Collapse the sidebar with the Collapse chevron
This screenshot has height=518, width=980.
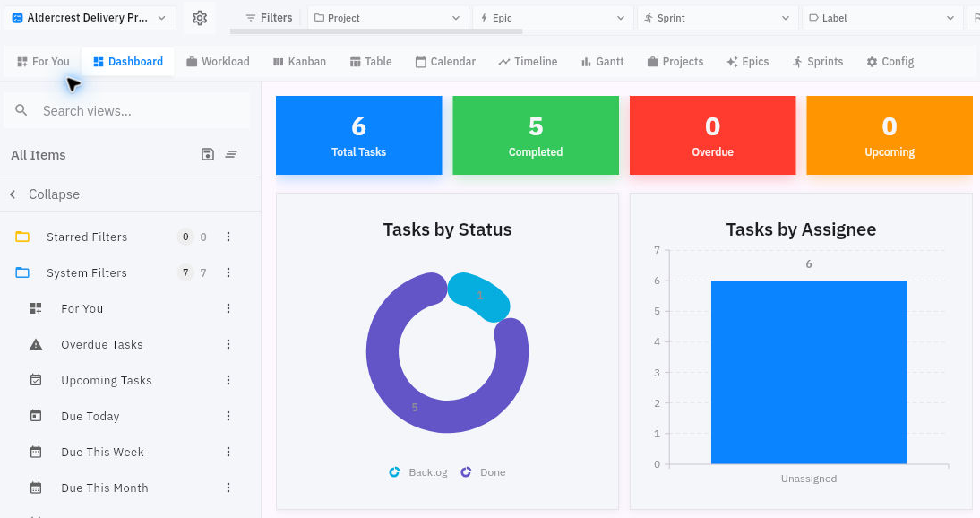[13, 194]
